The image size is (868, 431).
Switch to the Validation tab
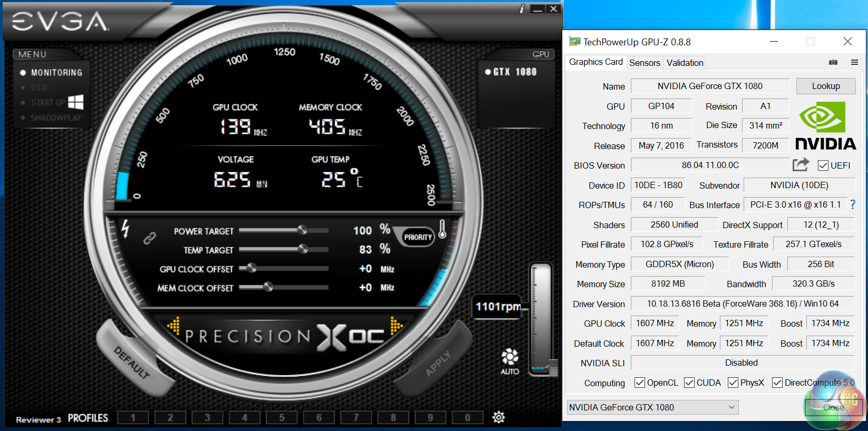point(685,63)
